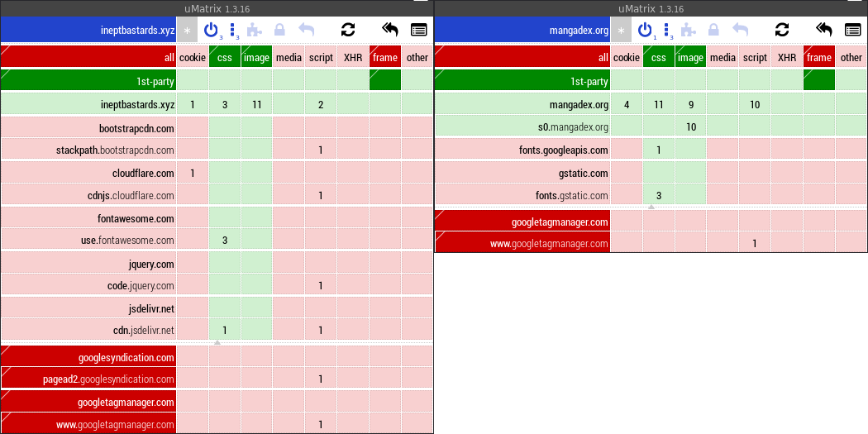The width and height of the screenshot is (868, 434).
Task: Click reload icon in mangadex.org panel
Action: 782,30
